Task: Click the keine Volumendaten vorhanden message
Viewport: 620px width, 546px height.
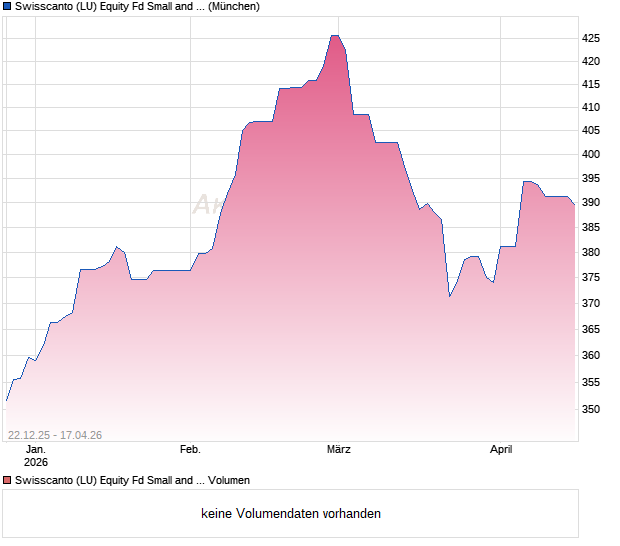Action: (291, 514)
